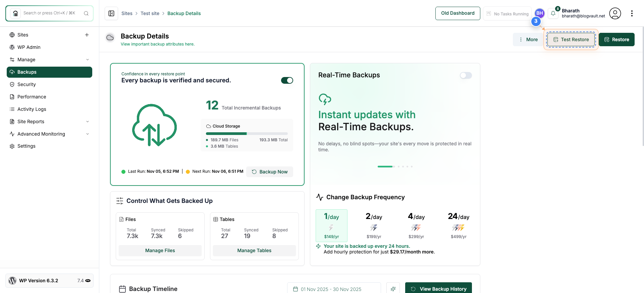Click the 'Next Run: Nov 06, 6:51 PM' text

click(x=218, y=171)
